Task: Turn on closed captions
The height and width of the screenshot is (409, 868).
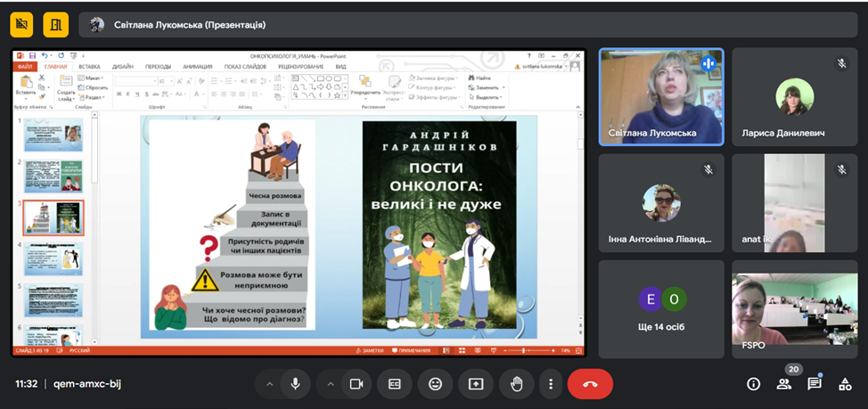Action: (395, 384)
